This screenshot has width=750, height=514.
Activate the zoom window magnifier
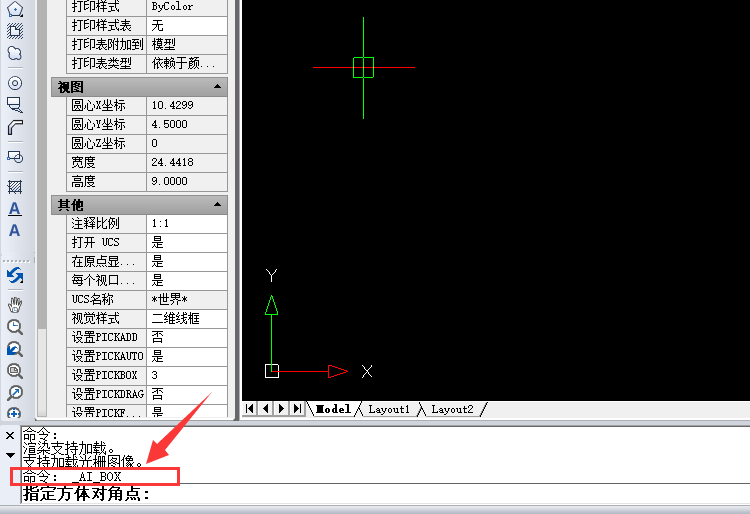pyautogui.click(x=15, y=371)
